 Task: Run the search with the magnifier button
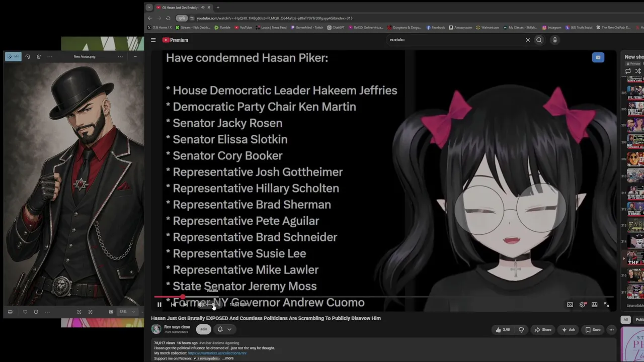coord(539,40)
